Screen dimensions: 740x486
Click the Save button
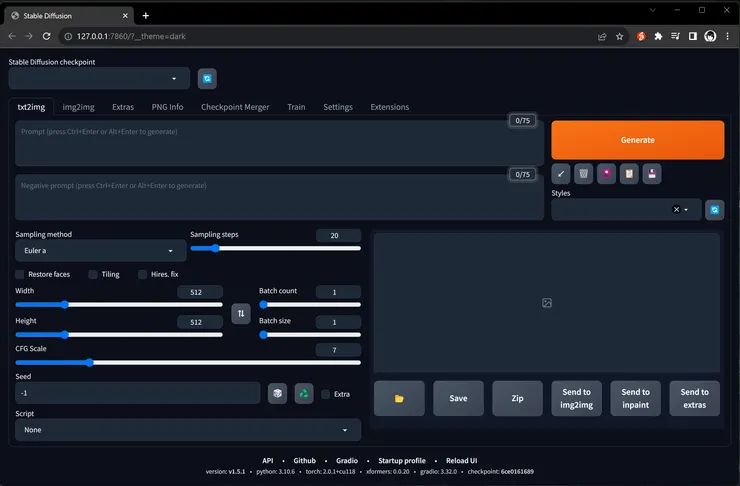click(458, 398)
